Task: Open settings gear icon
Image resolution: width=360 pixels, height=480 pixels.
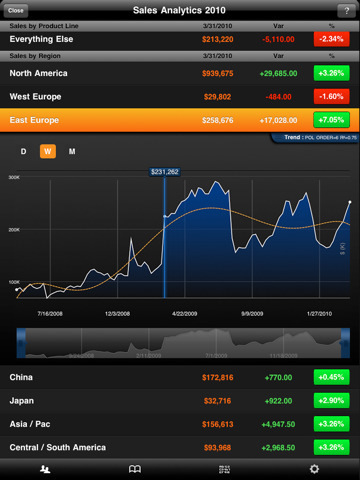Action: tap(314, 469)
